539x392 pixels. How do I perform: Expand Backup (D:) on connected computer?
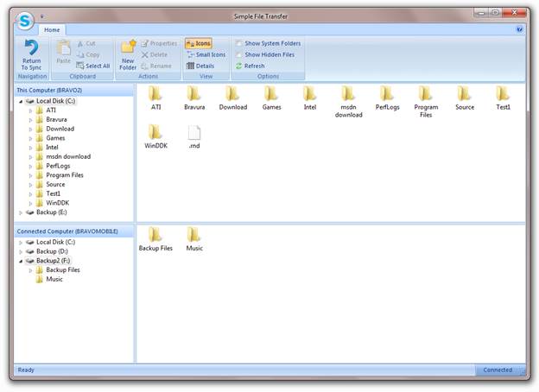(x=21, y=252)
